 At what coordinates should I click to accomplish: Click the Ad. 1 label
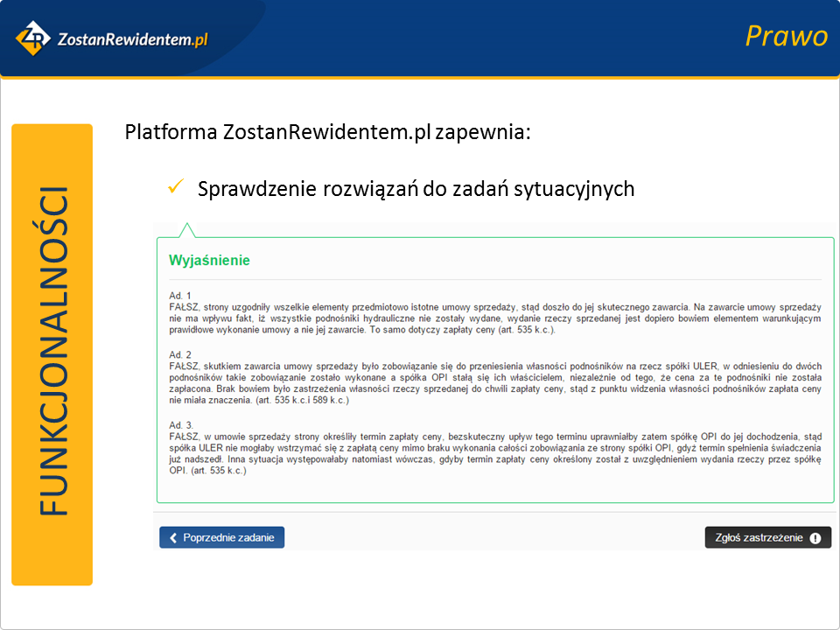[182, 296]
